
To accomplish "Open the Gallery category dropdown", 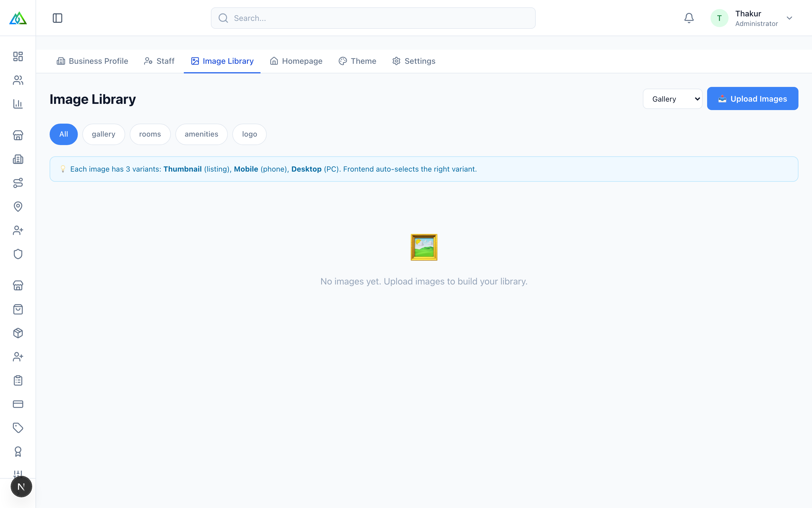I will point(672,99).
